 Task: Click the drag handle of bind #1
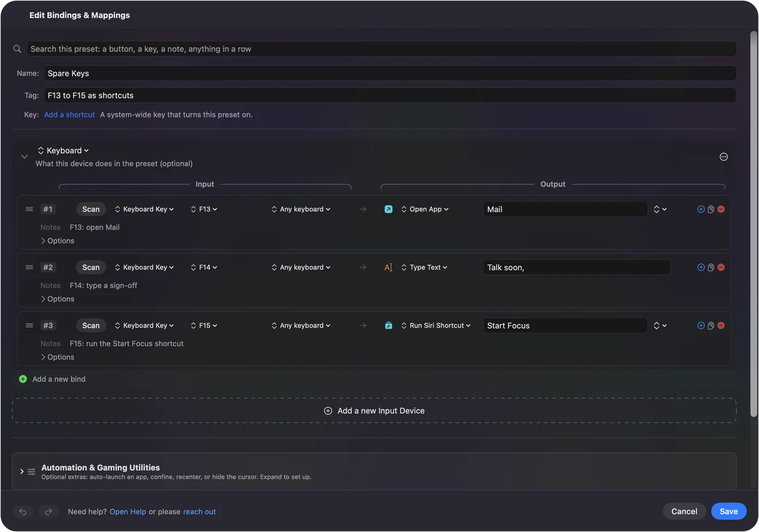click(29, 209)
